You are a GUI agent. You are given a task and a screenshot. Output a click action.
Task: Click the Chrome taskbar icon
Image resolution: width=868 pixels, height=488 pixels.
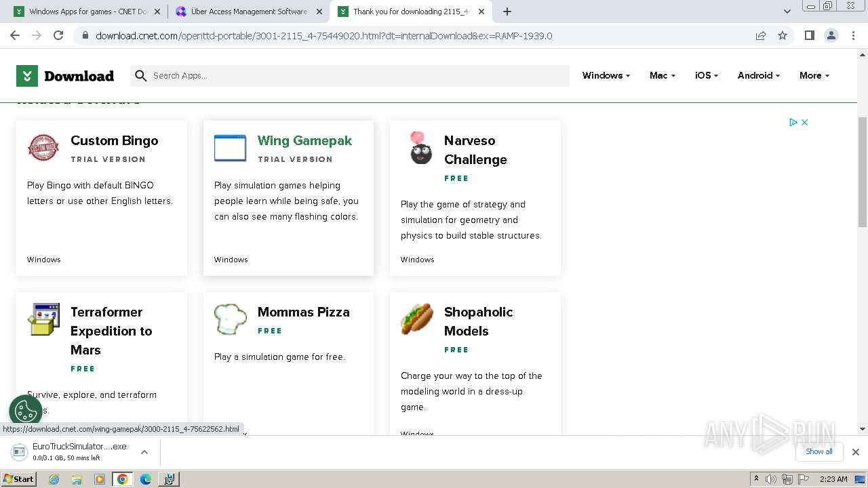123,479
